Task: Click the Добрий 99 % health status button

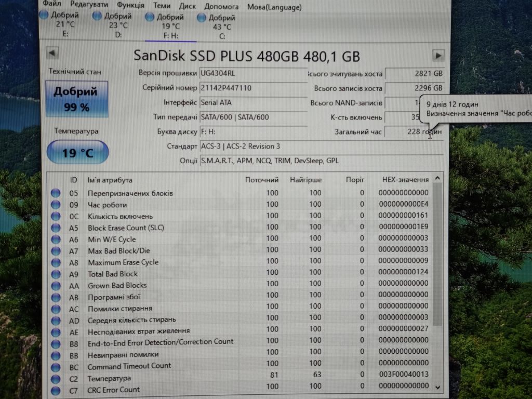Action: 77,99
